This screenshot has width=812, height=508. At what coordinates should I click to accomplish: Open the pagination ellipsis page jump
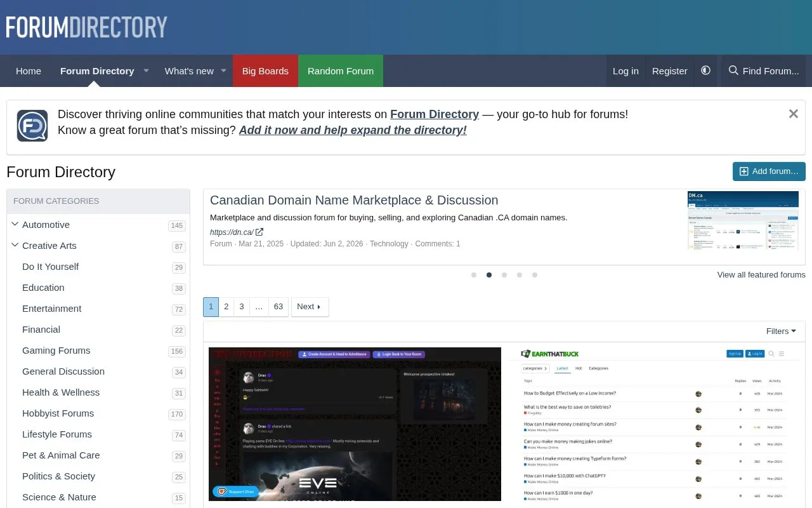tap(259, 307)
